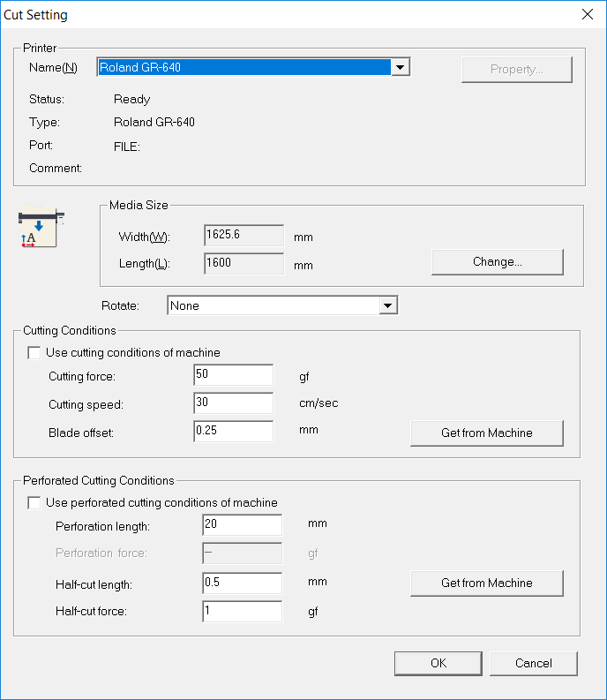
Task: Click the Port value FILE:
Action: click(x=127, y=147)
